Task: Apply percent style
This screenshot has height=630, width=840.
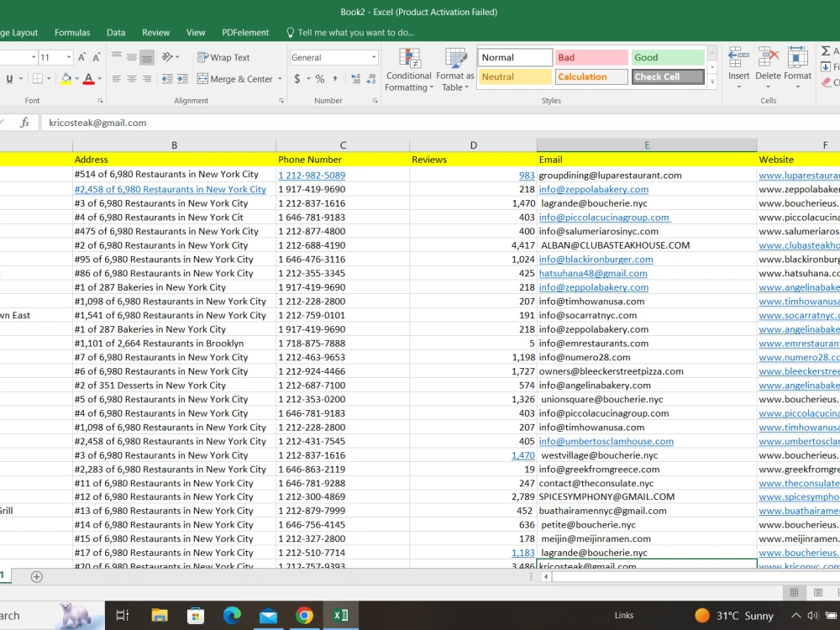Action: [320, 79]
